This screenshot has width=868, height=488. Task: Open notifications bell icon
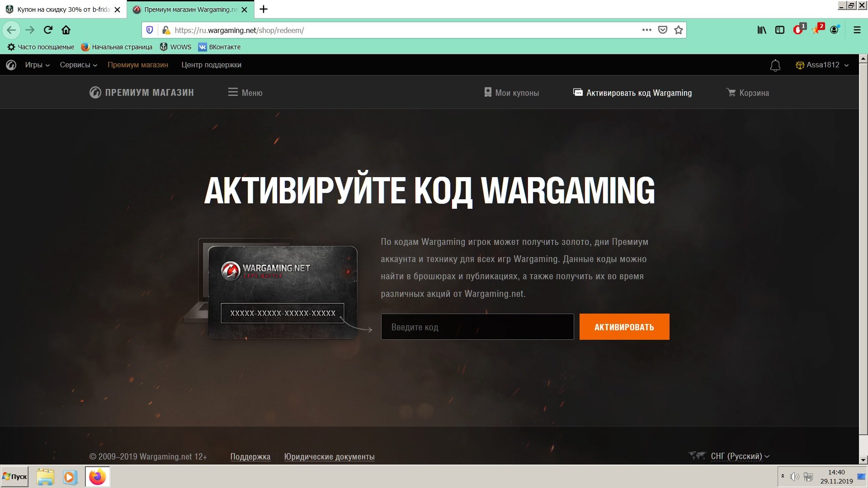pos(775,66)
